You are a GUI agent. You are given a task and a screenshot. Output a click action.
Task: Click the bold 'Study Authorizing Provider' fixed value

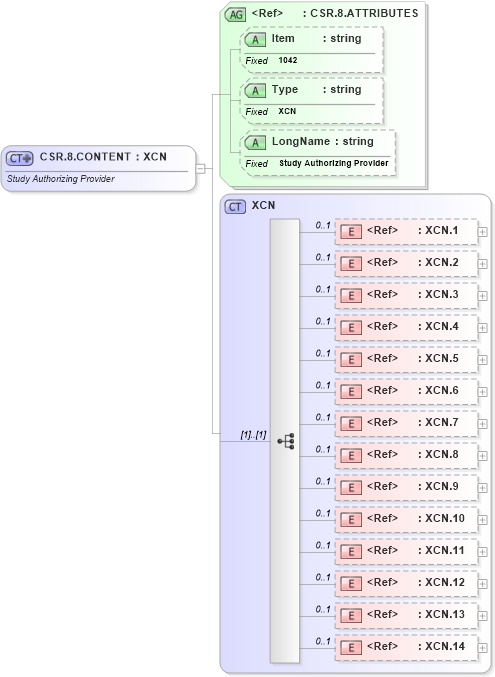[x=334, y=163]
